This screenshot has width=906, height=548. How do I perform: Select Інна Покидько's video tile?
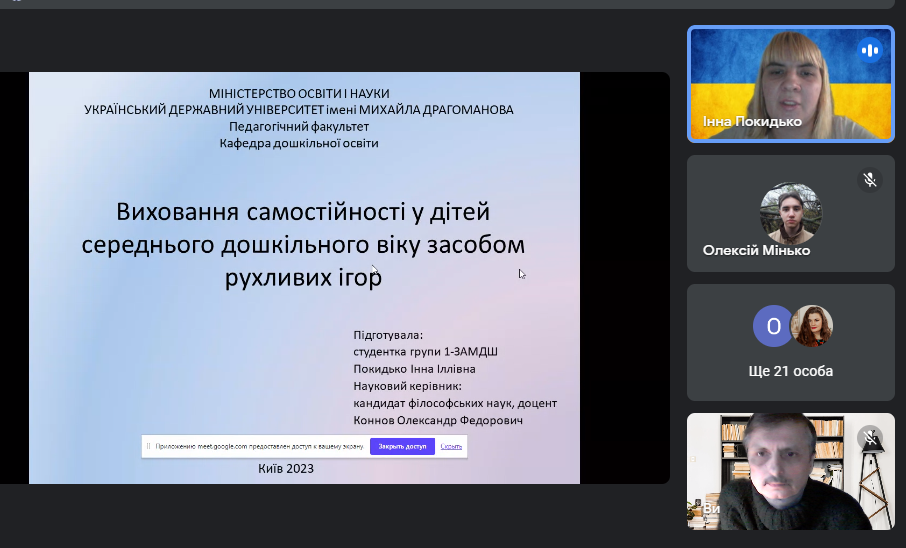point(790,84)
